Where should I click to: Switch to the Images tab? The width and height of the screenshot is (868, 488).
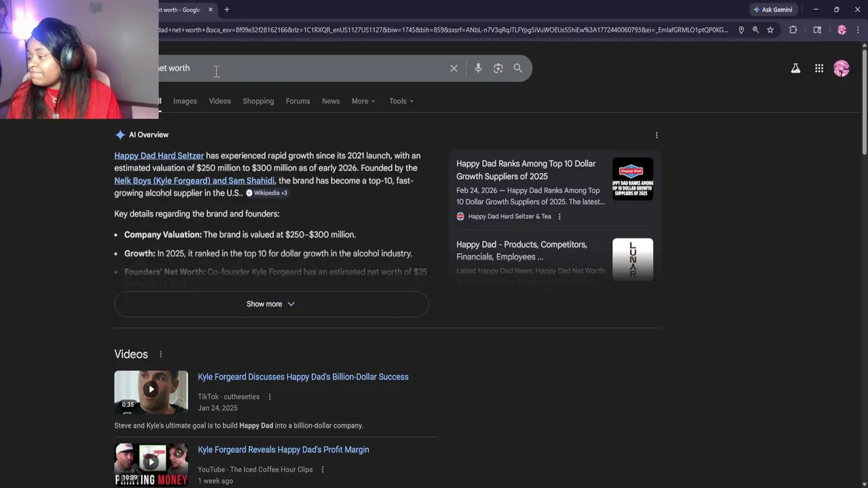pyautogui.click(x=185, y=101)
